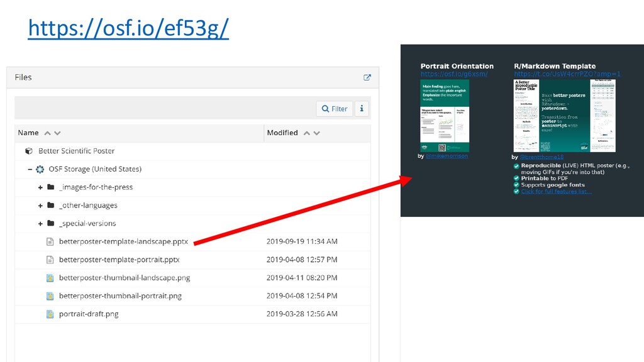Expand _images-for-the-press folder

[x=40, y=187]
